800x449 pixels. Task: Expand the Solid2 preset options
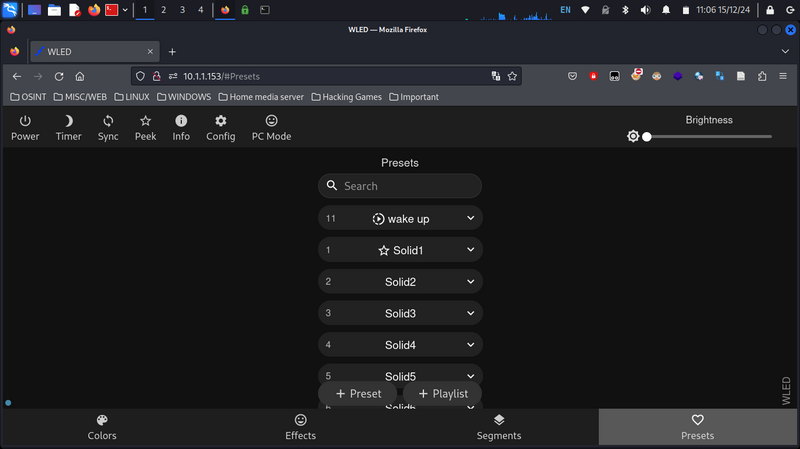coord(470,282)
